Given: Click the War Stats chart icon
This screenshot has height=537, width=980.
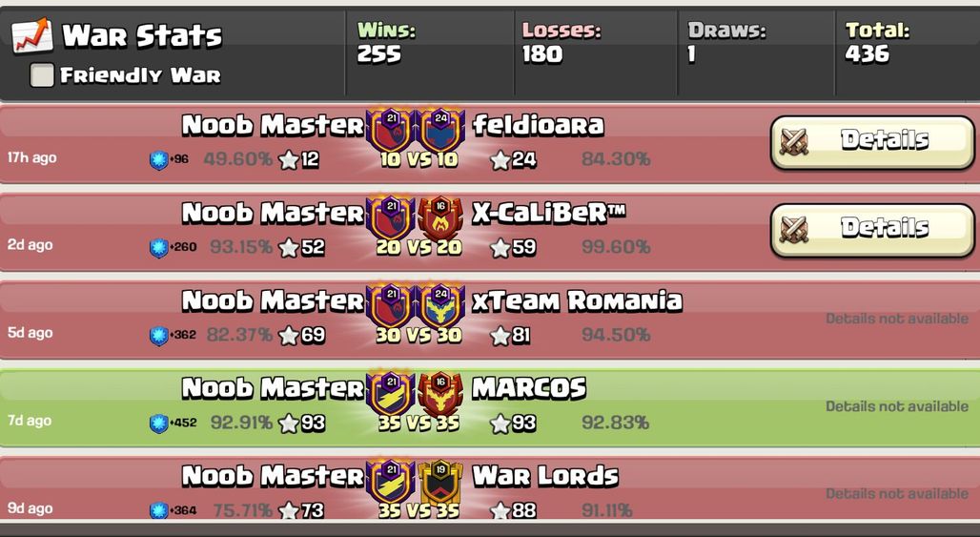Looking at the screenshot, I should click(31, 37).
